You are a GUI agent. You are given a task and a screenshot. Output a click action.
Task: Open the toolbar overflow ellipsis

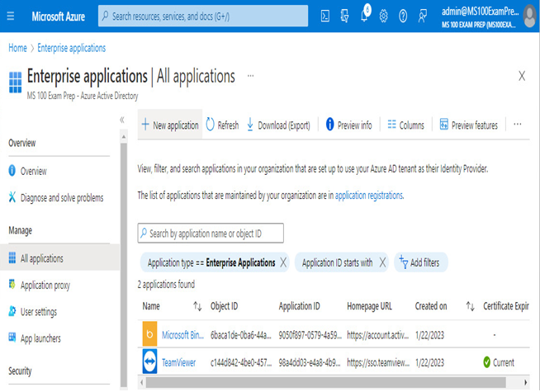[517, 125]
